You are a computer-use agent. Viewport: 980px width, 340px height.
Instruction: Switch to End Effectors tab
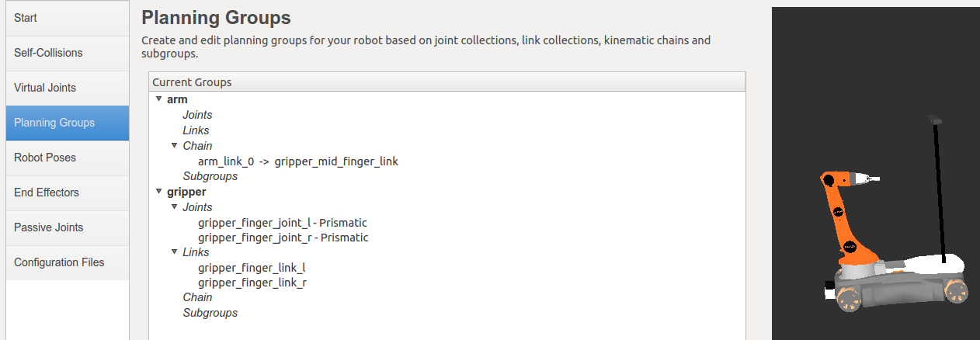[x=68, y=193]
